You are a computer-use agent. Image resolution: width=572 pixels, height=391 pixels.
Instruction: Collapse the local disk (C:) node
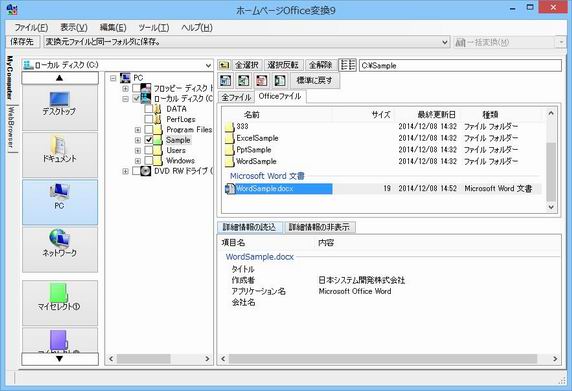point(125,98)
